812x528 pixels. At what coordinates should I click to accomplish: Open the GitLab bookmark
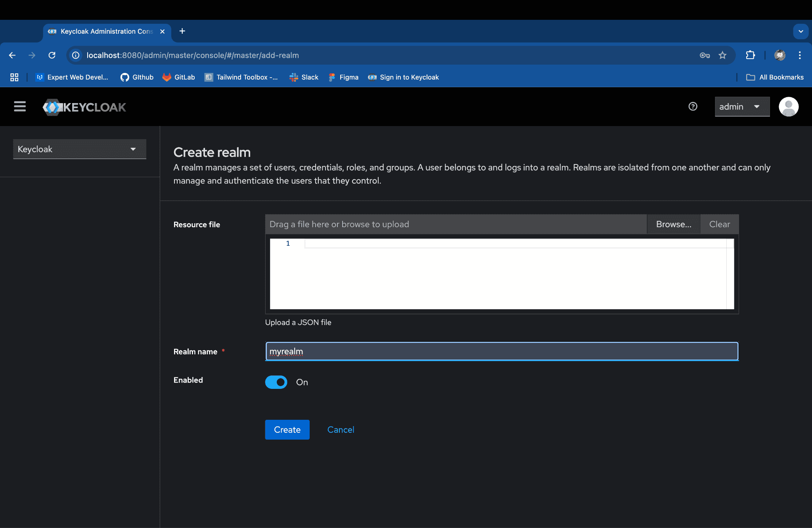tap(179, 77)
